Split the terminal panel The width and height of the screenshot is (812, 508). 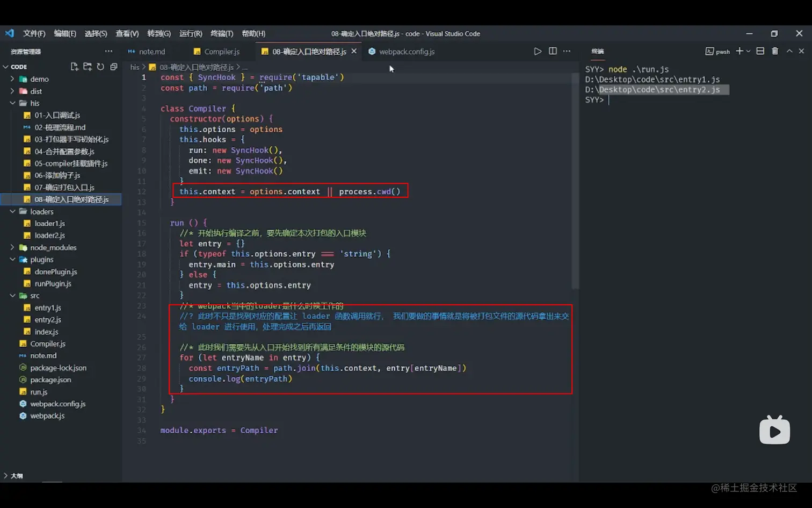(760, 51)
